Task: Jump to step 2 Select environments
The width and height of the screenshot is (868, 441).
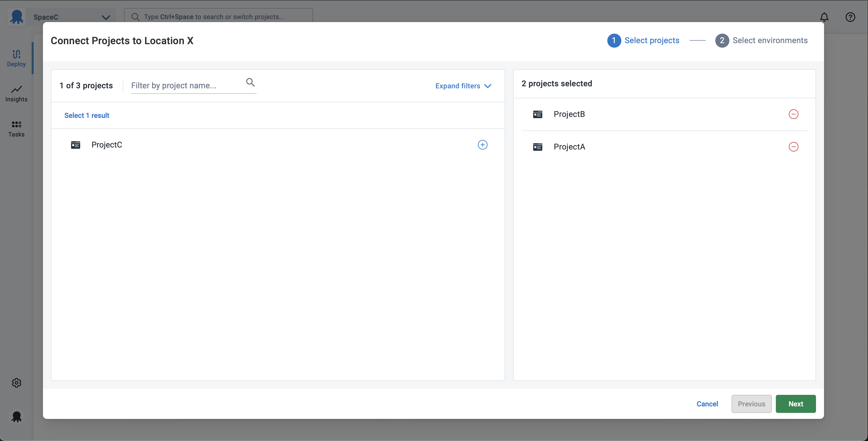Action: click(761, 40)
